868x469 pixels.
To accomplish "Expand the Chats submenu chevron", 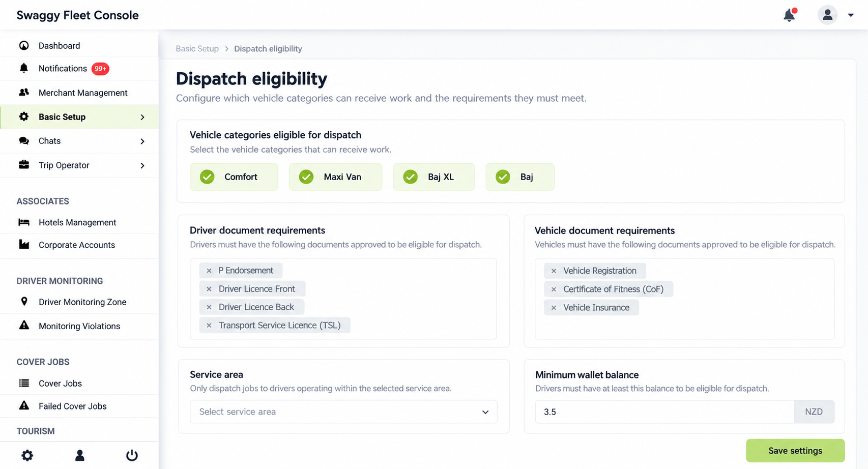I will pyautogui.click(x=142, y=141).
